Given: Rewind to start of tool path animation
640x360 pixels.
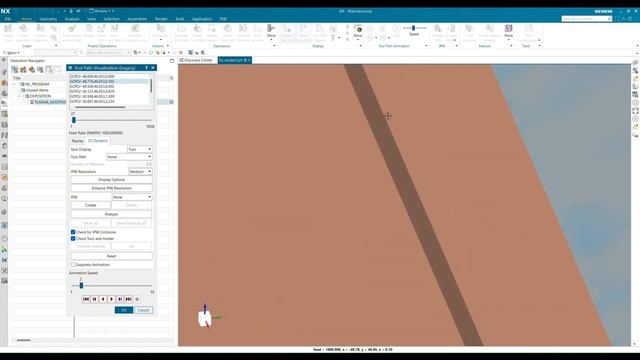Looking at the screenshot, I should pos(86,299).
